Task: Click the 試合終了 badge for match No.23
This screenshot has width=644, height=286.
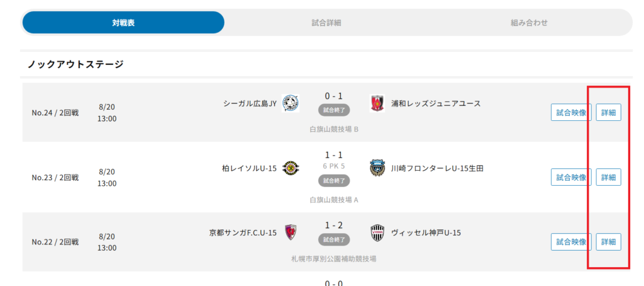Action: [x=334, y=180]
